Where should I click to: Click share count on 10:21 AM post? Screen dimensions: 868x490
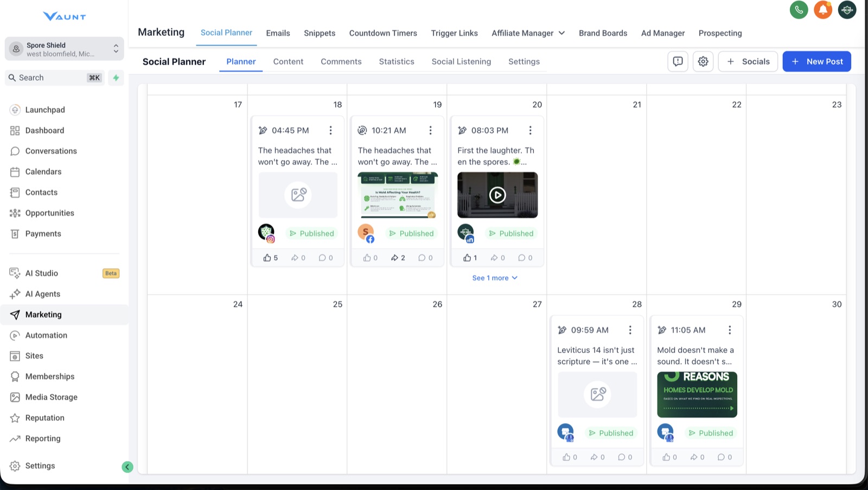pyautogui.click(x=398, y=258)
